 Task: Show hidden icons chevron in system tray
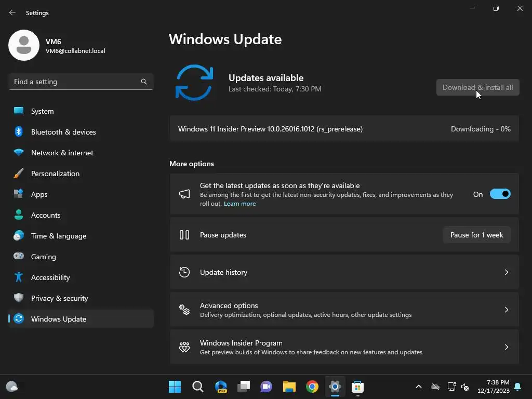tap(419, 387)
